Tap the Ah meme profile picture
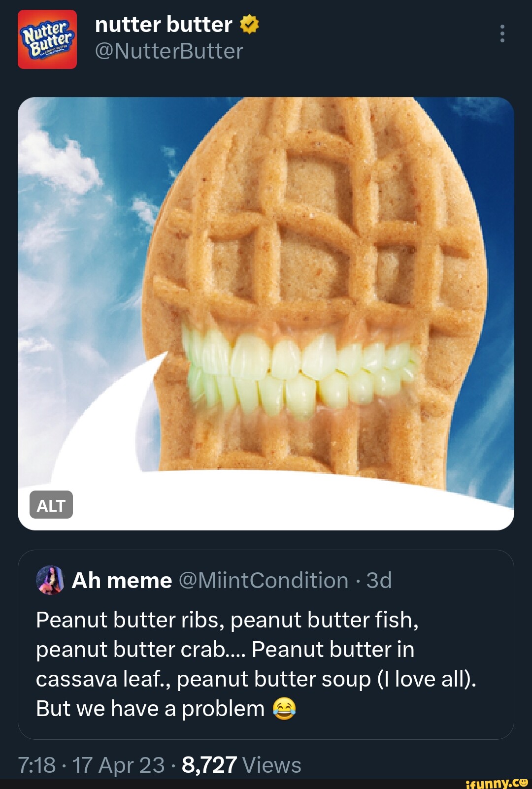 pyautogui.click(x=50, y=580)
